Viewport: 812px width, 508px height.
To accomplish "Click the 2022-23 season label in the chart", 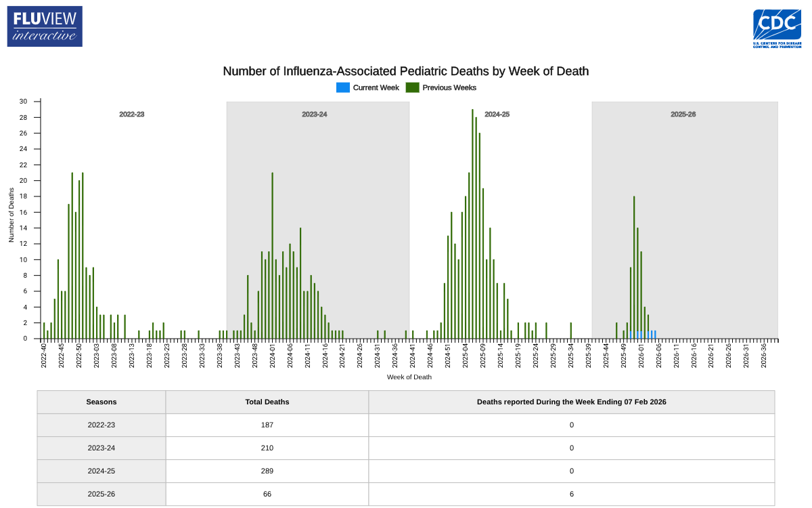I will tap(132, 114).
